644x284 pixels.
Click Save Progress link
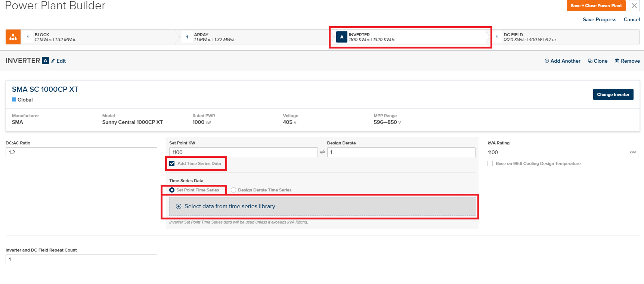pos(600,19)
